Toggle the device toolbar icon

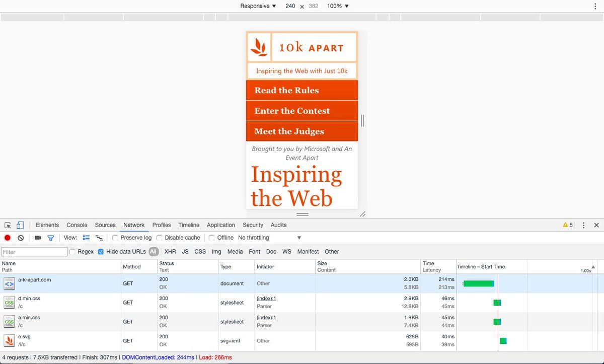tap(20, 226)
